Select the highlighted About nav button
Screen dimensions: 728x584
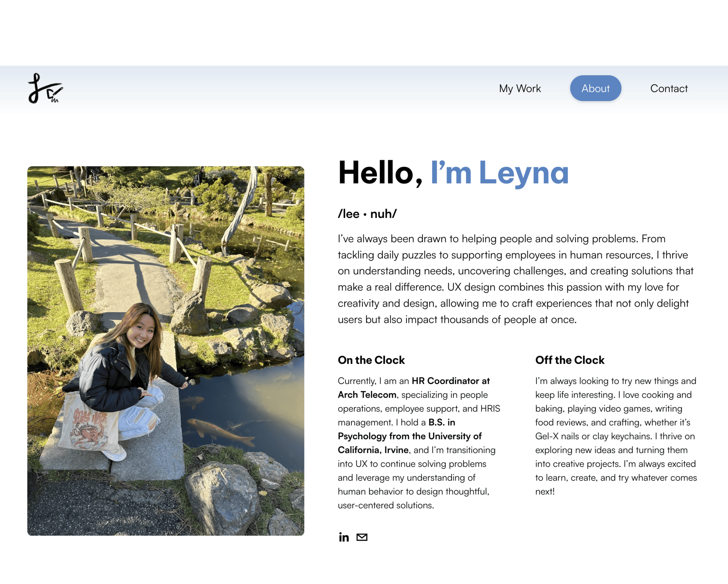[595, 88]
